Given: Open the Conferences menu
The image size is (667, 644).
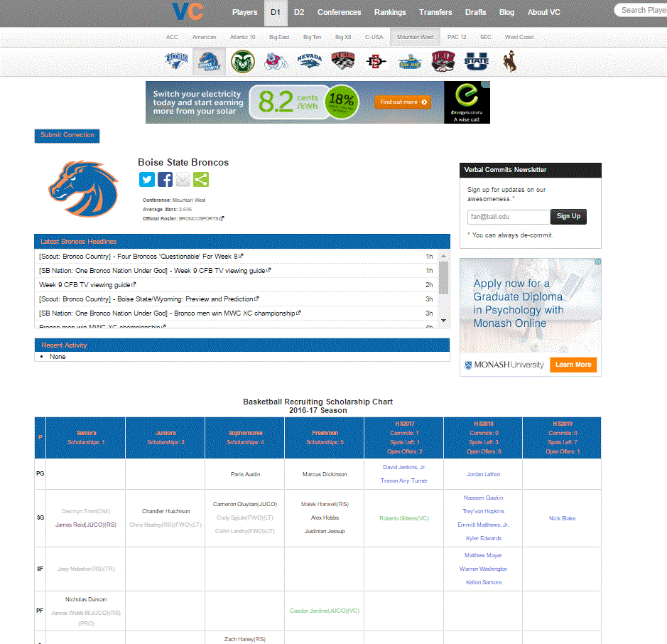Looking at the screenshot, I should point(339,12).
